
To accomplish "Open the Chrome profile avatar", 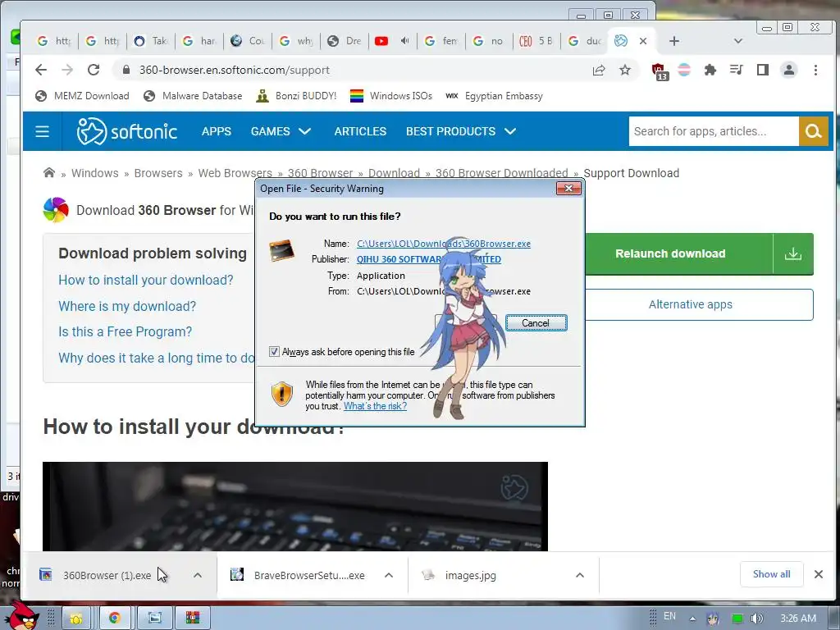I will click(788, 70).
